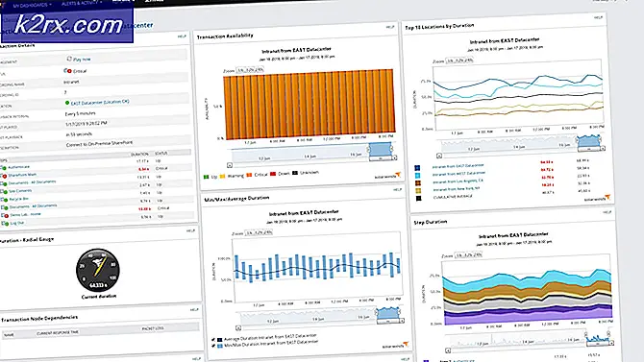644x362 pixels.
Task: Click the radial gauge duration dial
Action: click(98, 270)
